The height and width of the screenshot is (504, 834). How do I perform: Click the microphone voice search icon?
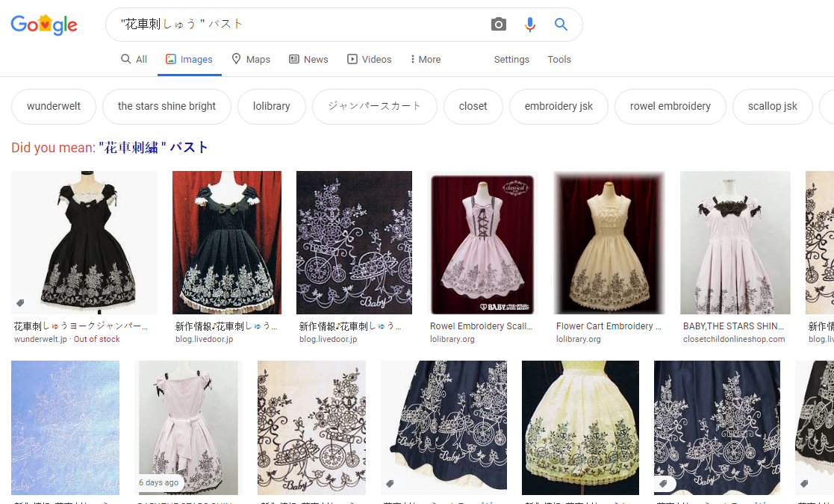tap(530, 25)
